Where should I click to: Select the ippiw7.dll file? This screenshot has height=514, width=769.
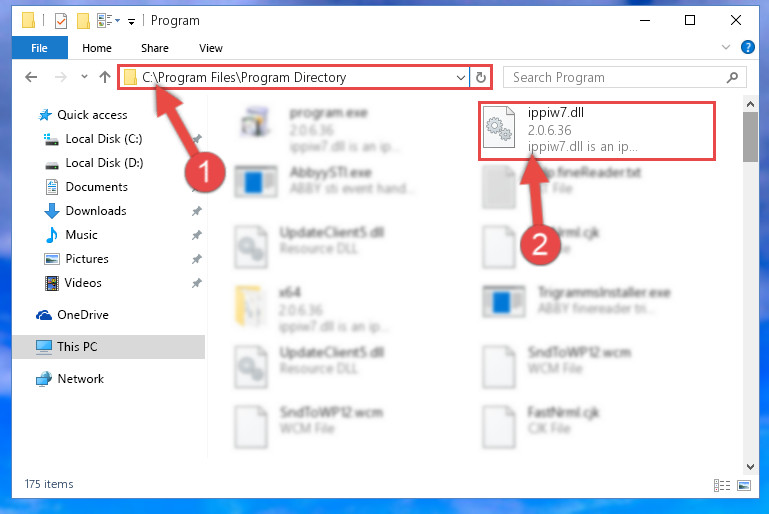596,130
